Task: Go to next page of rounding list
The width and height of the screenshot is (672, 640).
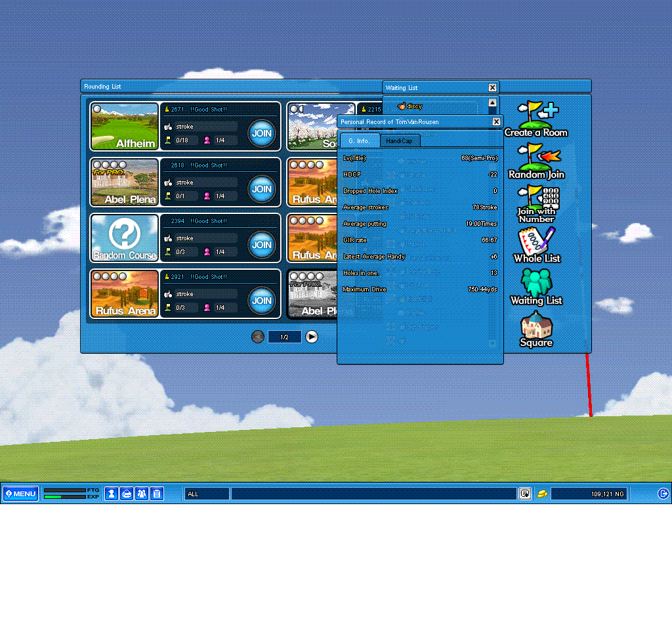Action: click(x=312, y=337)
